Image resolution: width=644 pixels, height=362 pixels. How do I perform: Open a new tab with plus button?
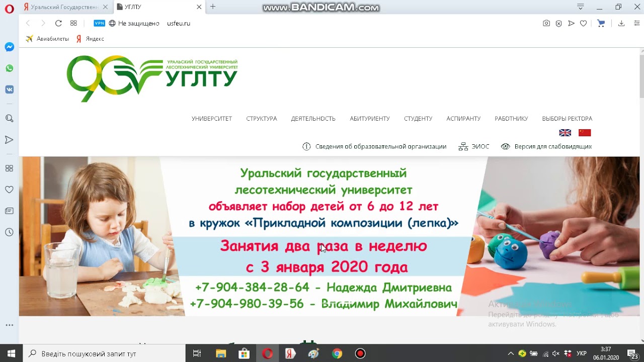click(x=213, y=7)
